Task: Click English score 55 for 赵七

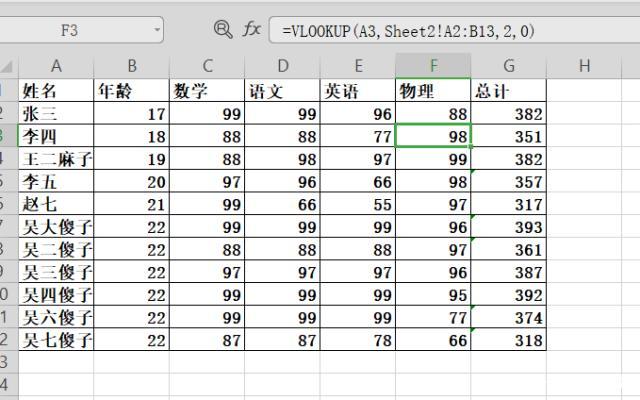Action: tap(358, 204)
